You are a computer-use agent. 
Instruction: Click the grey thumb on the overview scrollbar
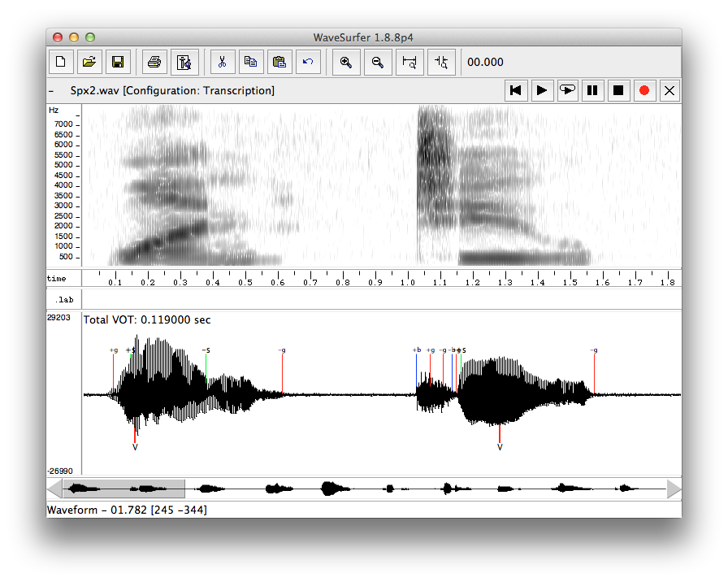[x=124, y=489]
